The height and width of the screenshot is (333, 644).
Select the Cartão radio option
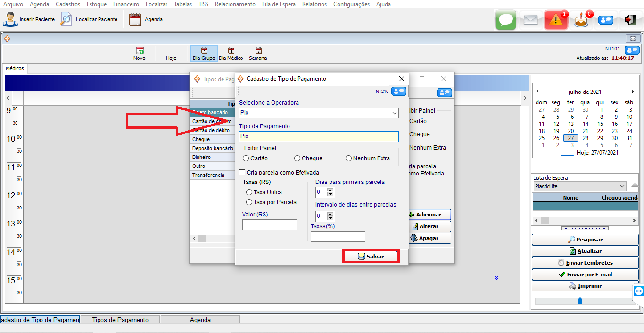coord(246,158)
